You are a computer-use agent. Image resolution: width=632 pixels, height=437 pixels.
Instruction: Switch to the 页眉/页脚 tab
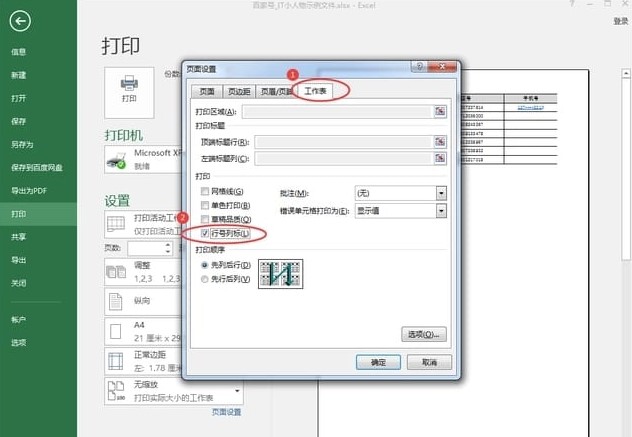click(x=276, y=92)
